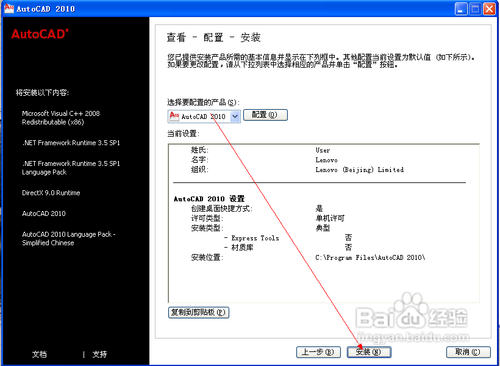Go back with 上一步(B) button

(318, 352)
